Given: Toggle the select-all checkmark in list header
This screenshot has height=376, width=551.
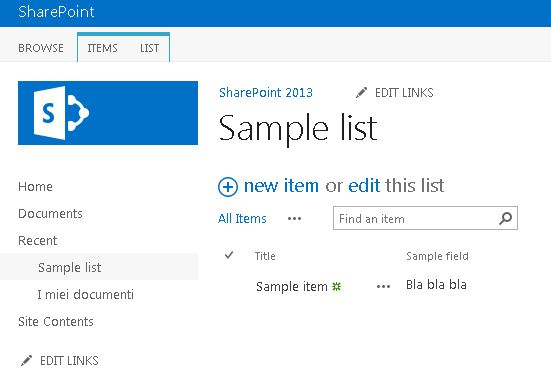Looking at the screenshot, I should (229, 255).
